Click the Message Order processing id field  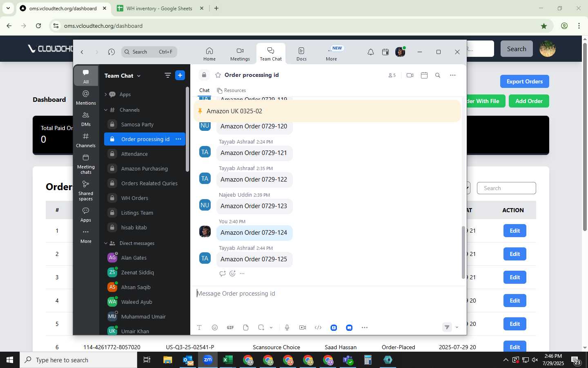(328, 294)
